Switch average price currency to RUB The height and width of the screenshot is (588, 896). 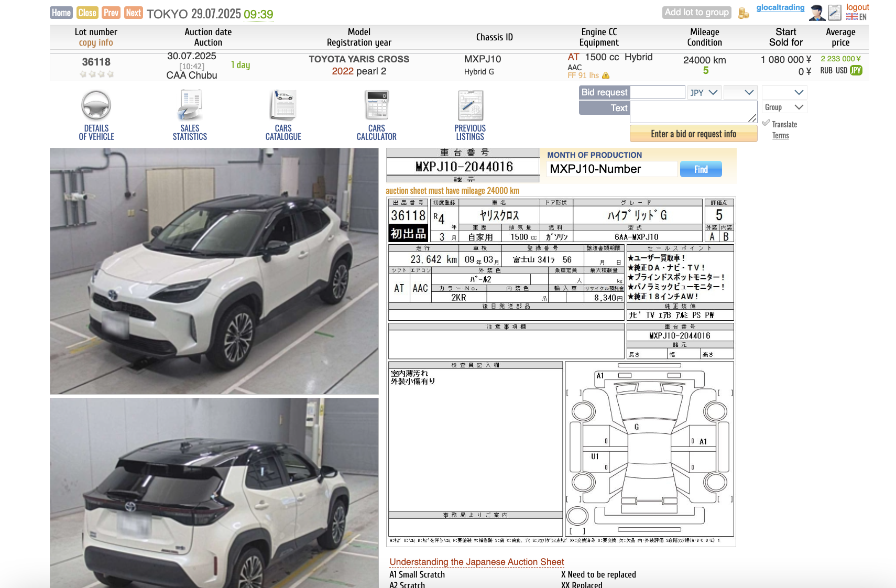826,70
